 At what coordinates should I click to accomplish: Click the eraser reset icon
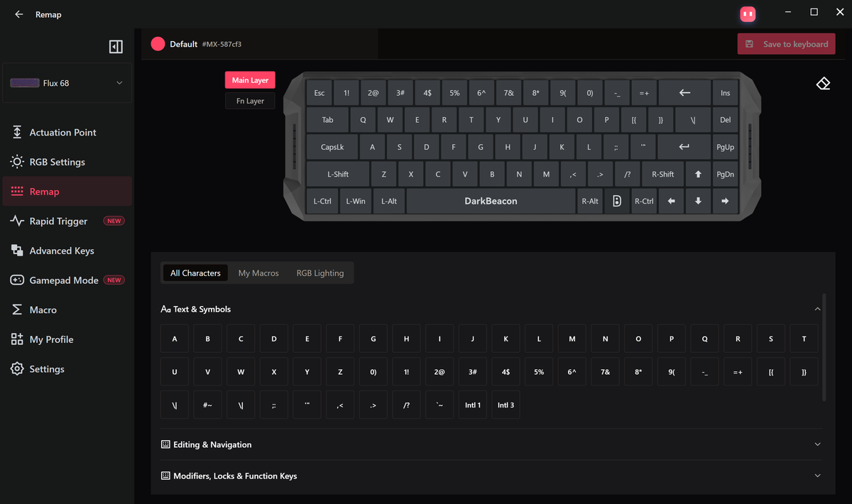[823, 84]
